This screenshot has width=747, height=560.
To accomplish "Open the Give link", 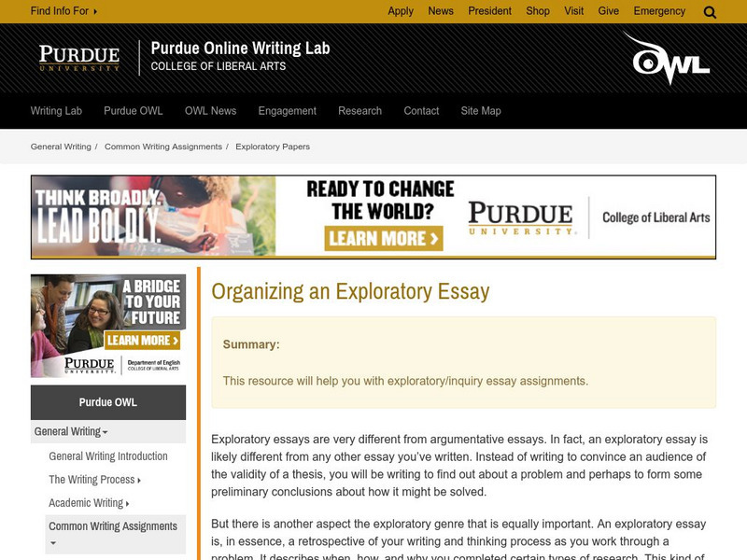I will click(x=609, y=11).
